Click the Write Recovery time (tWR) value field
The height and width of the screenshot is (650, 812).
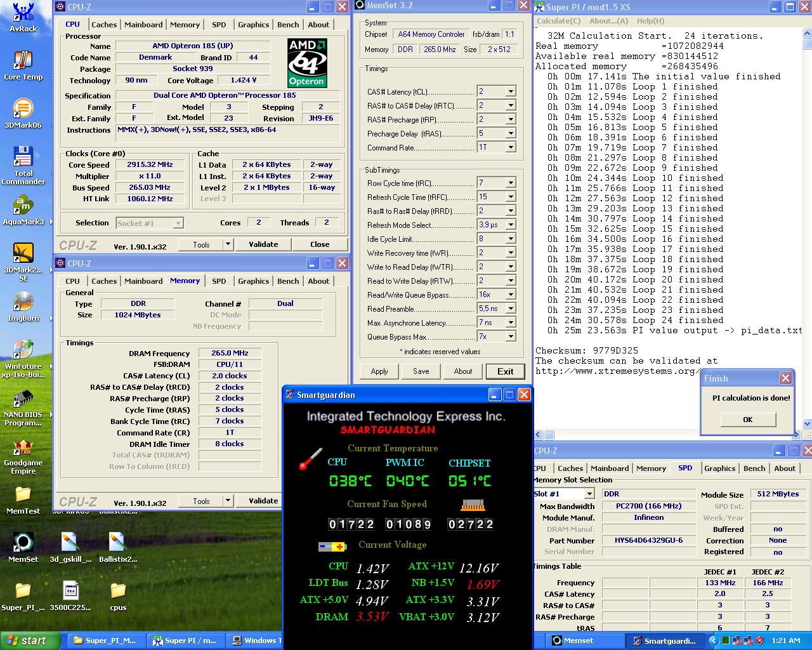coord(491,253)
